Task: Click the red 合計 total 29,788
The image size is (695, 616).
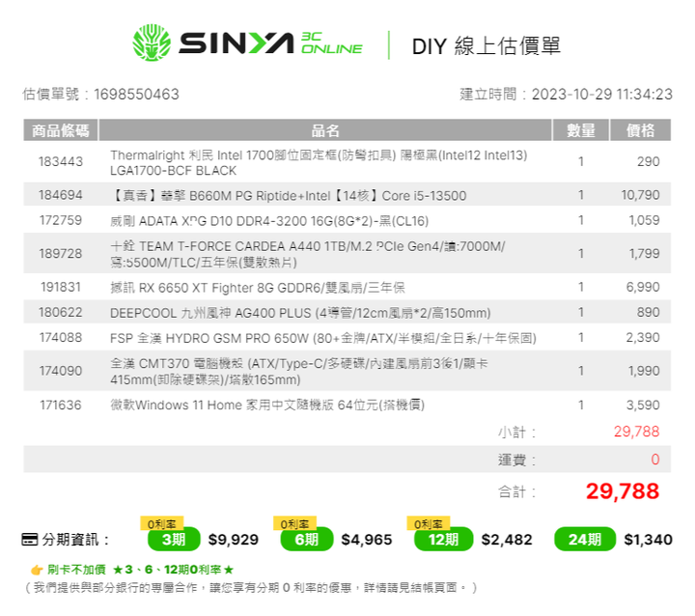Action: tap(623, 491)
